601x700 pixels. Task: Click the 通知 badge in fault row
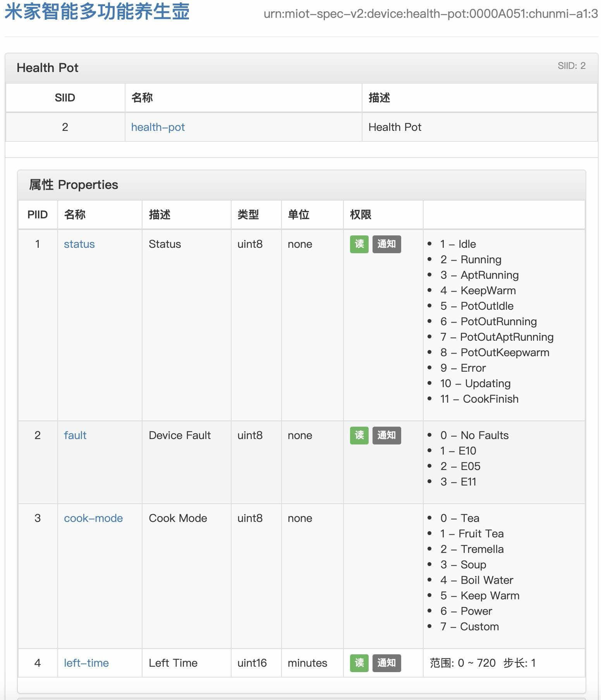point(386,436)
